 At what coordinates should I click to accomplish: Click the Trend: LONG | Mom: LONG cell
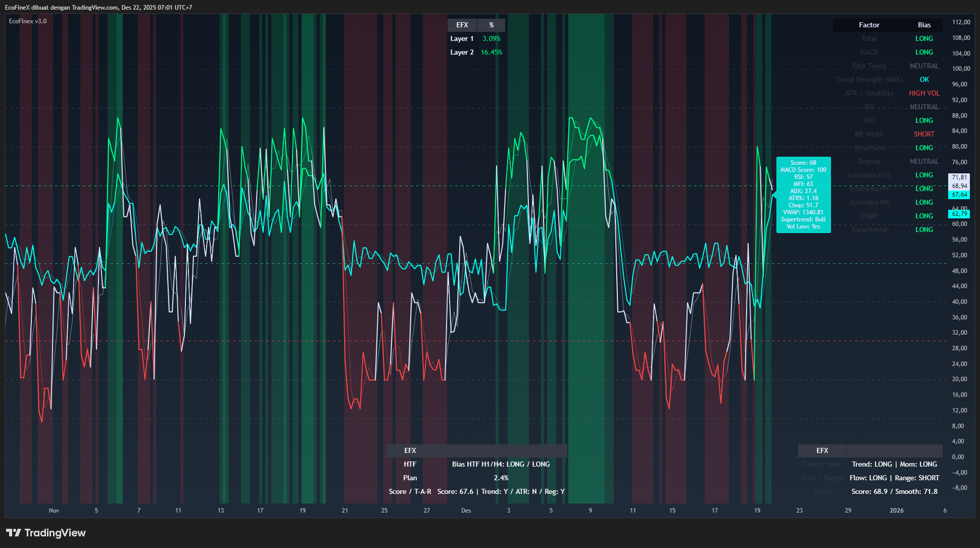coord(894,464)
